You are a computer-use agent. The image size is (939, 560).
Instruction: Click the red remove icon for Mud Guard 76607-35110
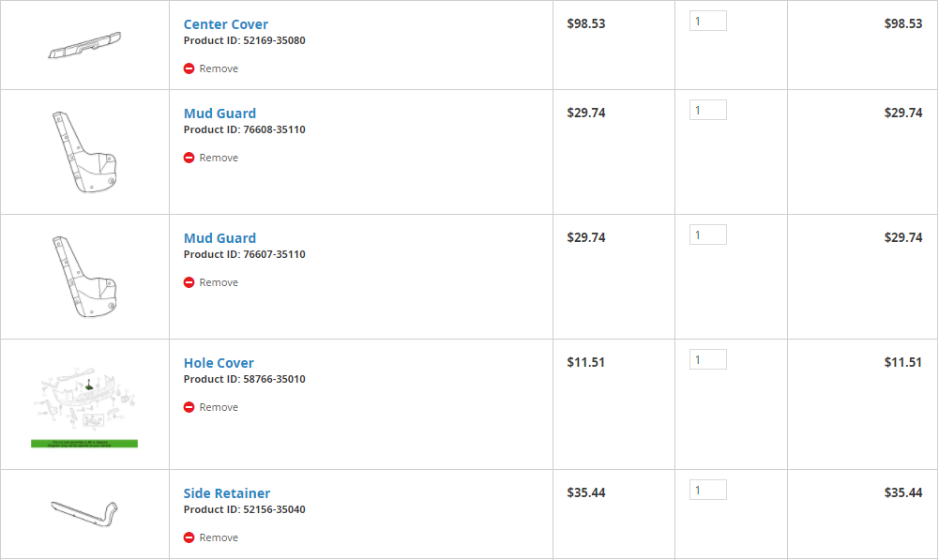189,282
